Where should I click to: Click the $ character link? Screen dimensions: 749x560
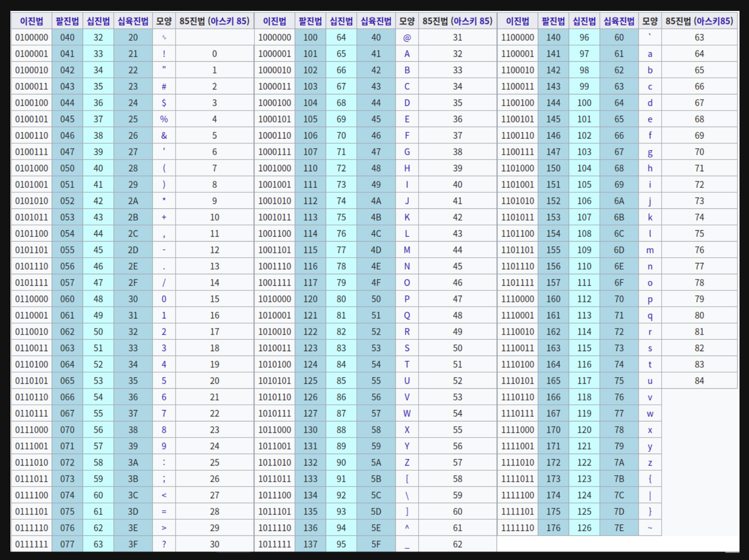pos(164,103)
